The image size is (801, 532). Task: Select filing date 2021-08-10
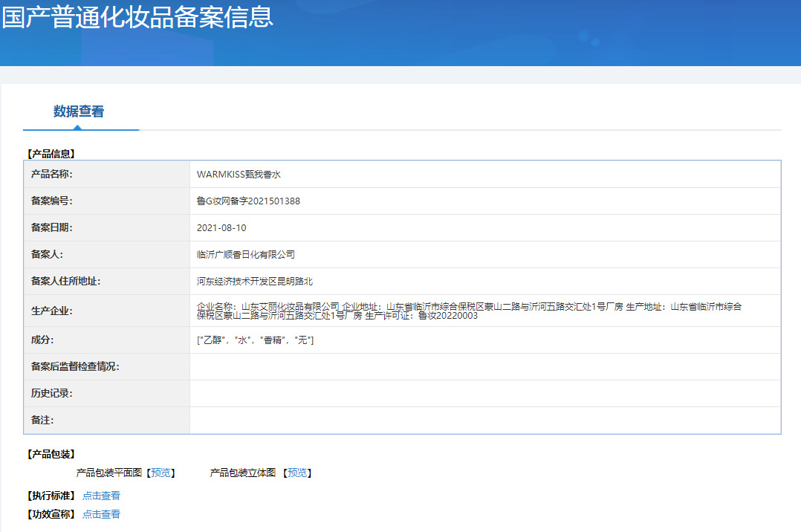[221, 228]
